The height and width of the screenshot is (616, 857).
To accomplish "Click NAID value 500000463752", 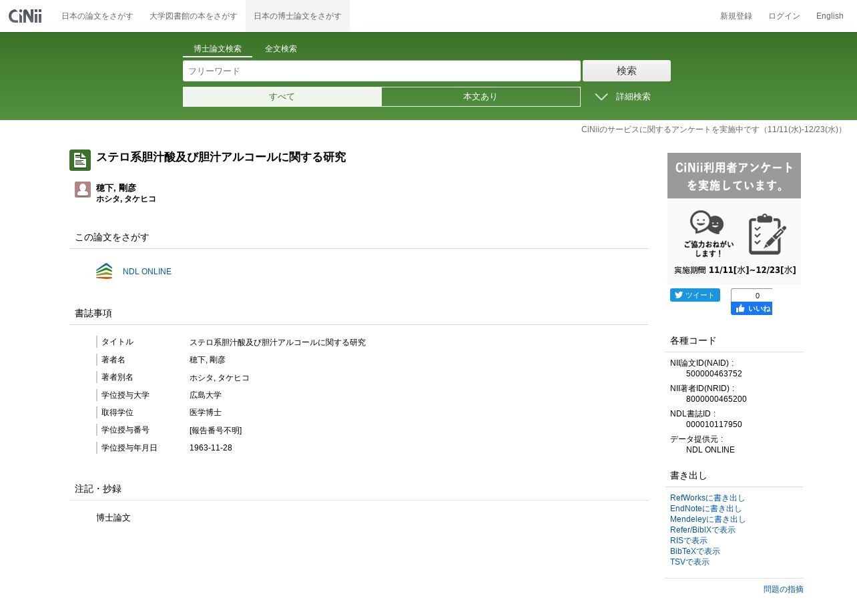I will click(714, 374).
